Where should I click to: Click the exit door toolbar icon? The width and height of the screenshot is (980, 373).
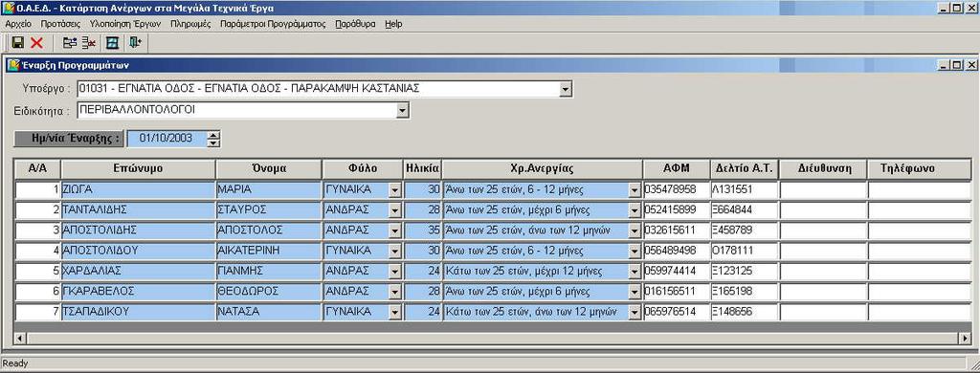coord(136,43)
